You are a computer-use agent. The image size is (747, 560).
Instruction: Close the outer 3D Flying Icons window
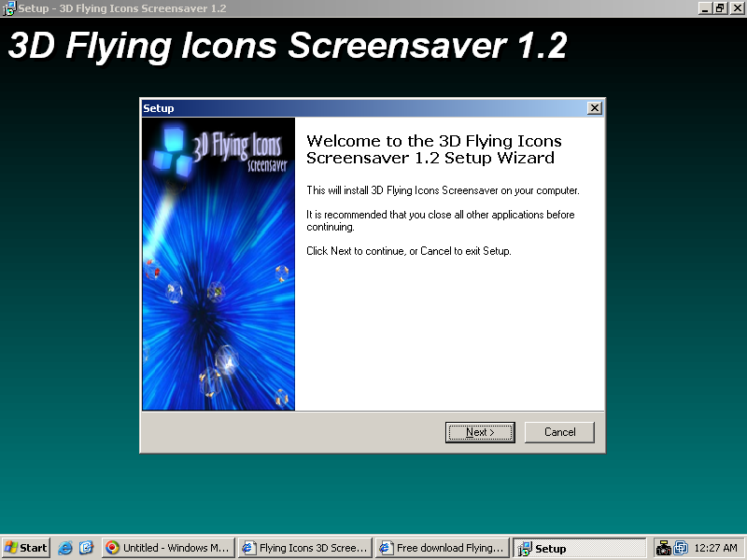[x=737, y=8]
